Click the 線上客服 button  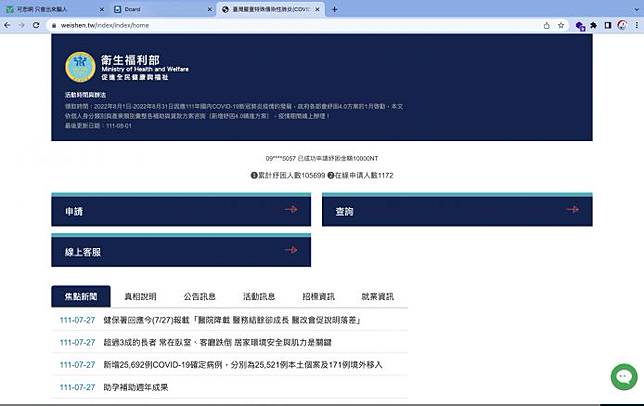pyautogui.click(x=181, y=251)
